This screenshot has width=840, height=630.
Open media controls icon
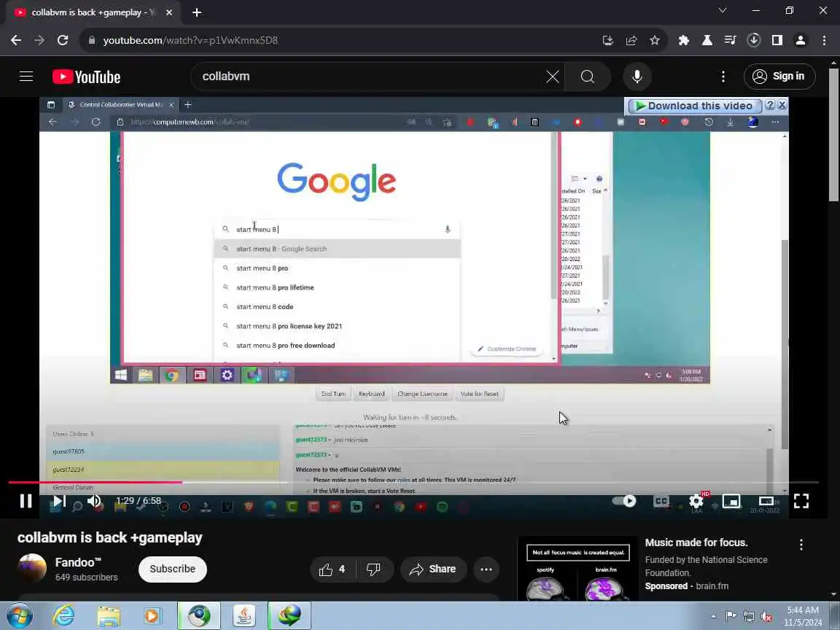pyautogui.click(x=730, y=40)
